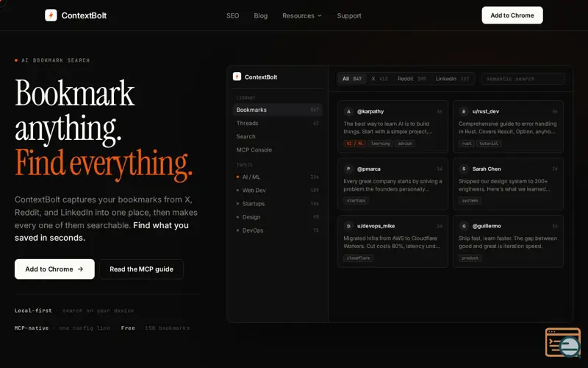Viewport: 588px width, 368px height.
Task: Open @guillermo Ship fast post text
Action: coord(508,242)
